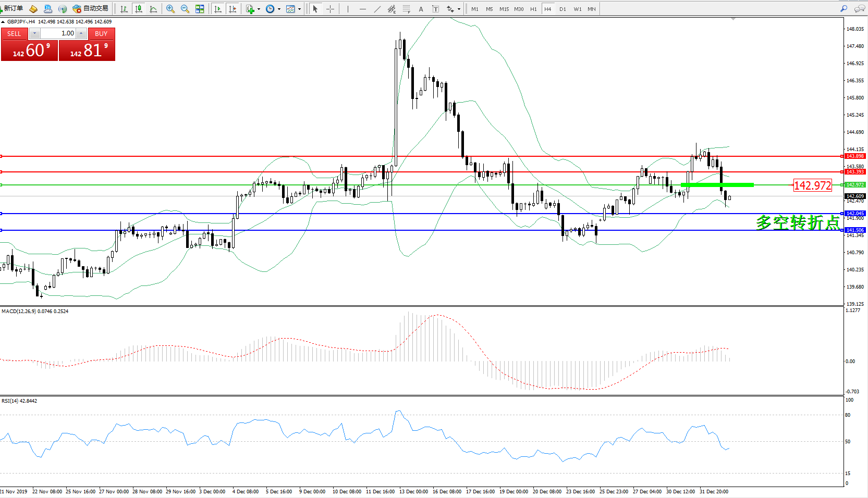Select the horizontal line drawing tool
868x498 pixels.
(362, 9)
